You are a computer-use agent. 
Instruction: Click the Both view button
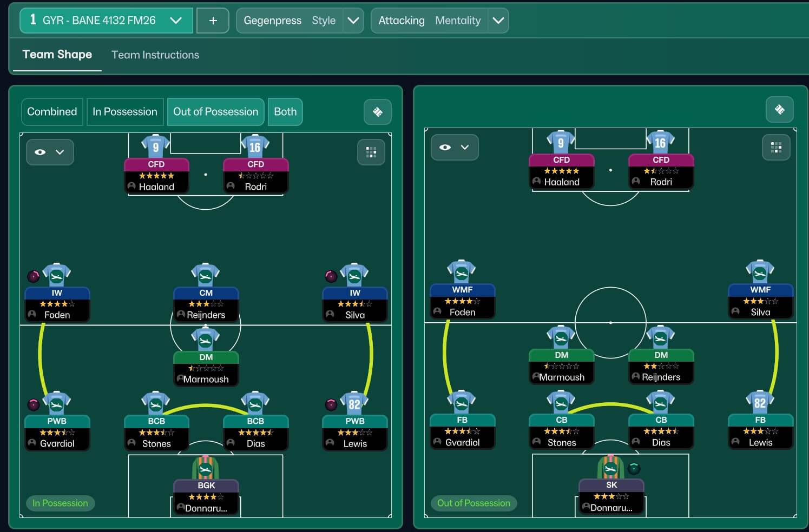pos(285,112)
